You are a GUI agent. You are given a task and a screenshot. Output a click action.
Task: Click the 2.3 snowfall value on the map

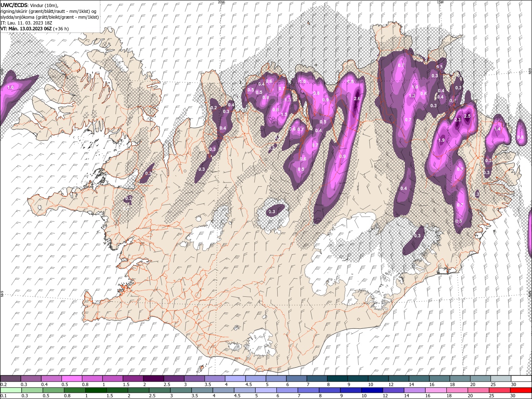pos(458,120)
